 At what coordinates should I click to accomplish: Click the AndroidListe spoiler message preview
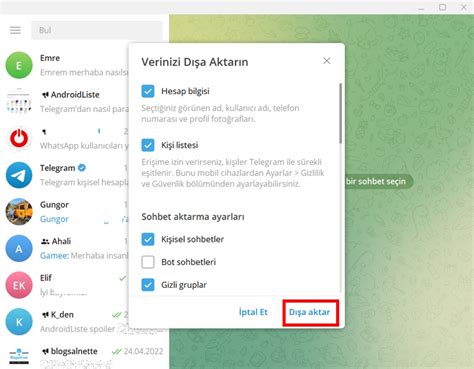(x=77, y=329)
